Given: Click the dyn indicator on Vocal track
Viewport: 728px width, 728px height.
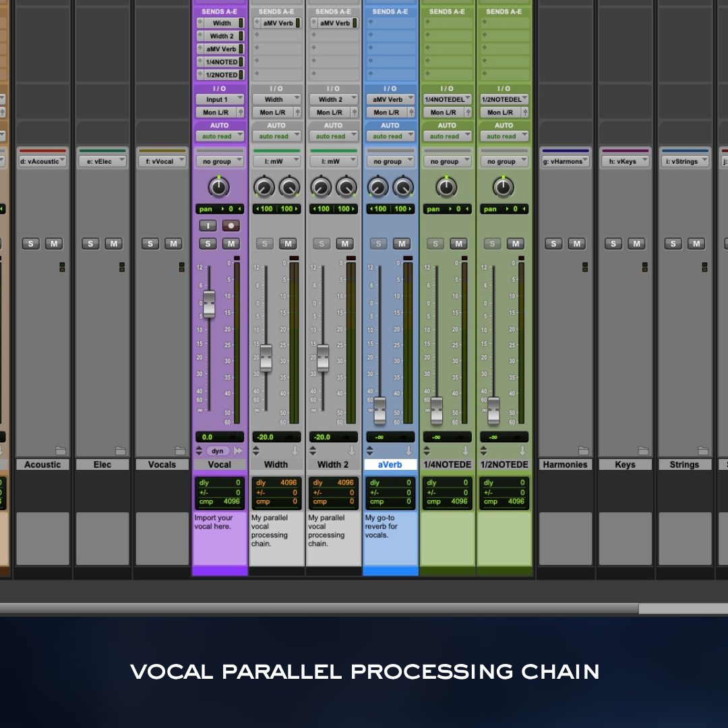Looking at the screenshot, I should point(217,451).
